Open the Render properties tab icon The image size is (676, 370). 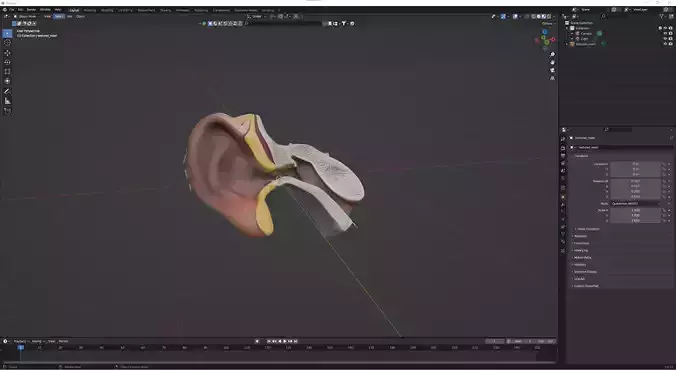click(x=563, y=147)
